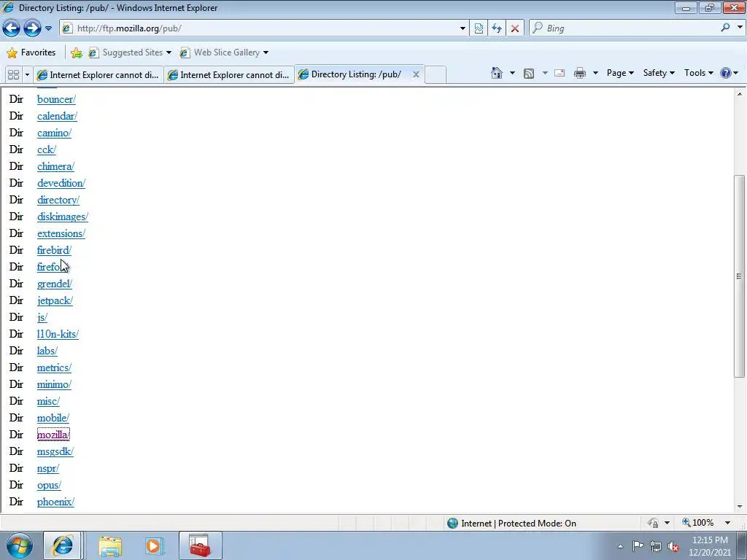Image resolution: width=747 pixels, height=560 pixels.
Task: Click Internet Protected Mode status zone
Action: click(x=512, y=524)
